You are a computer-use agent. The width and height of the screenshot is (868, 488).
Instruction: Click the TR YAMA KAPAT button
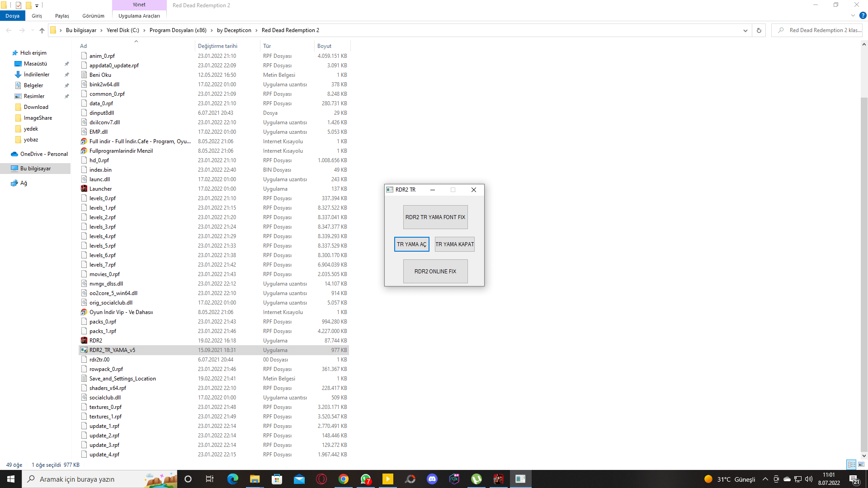tap(454, 244)
